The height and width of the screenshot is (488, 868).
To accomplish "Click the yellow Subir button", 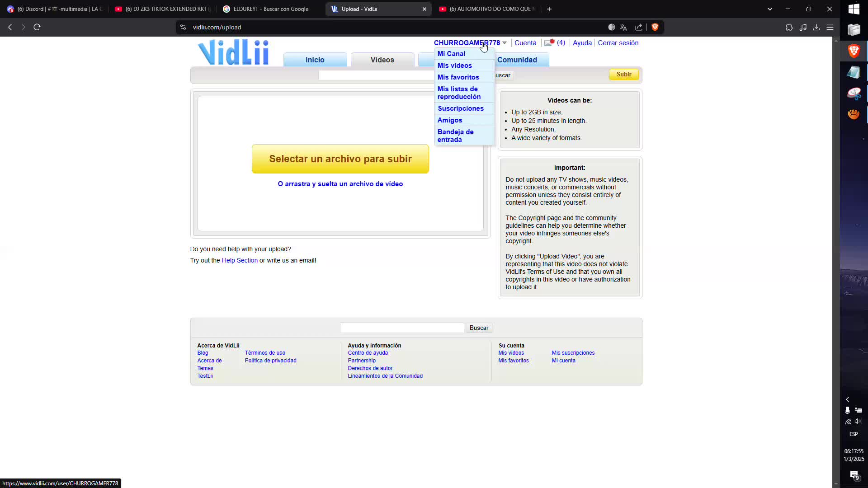I will 624,74.
